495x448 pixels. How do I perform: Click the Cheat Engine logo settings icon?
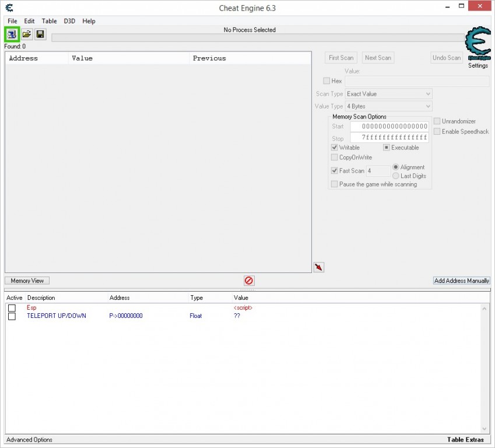[x=478, y=43]
